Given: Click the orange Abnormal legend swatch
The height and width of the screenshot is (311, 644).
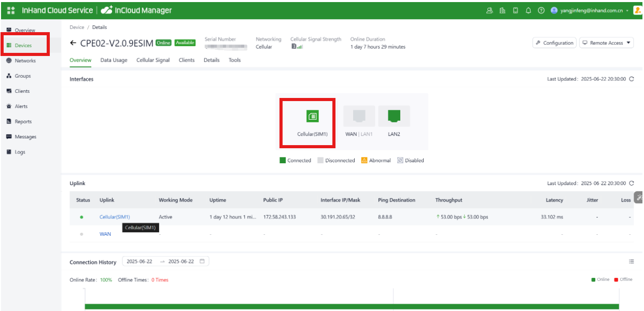Looking at the screenshot, I should (364, 160).
